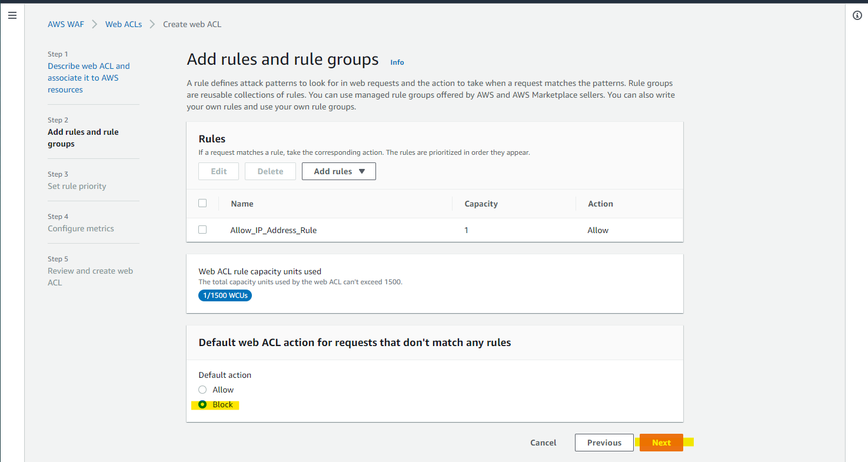Viewport: 868px width, 462px height.
Task: Click the Edit rule button
Action: click(x=218, y=171)
